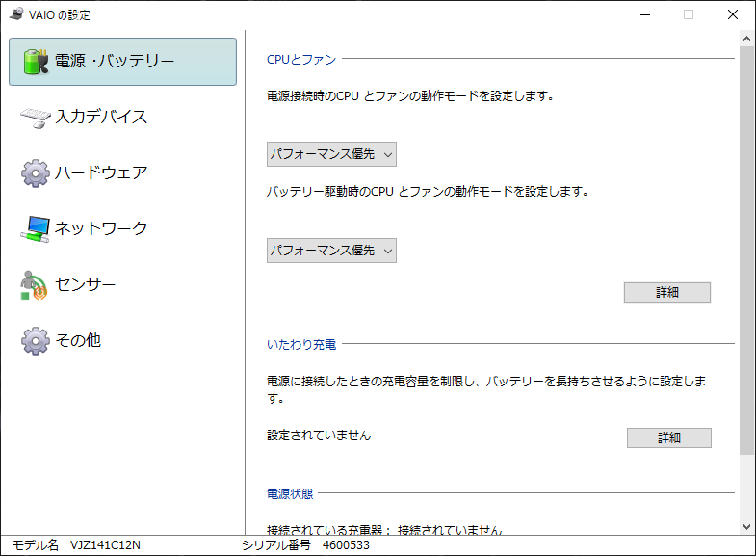Viewport: 756px width, 556px height.
Task: Click the model name VJZ141C12N
Action: [x=105, y=545]
